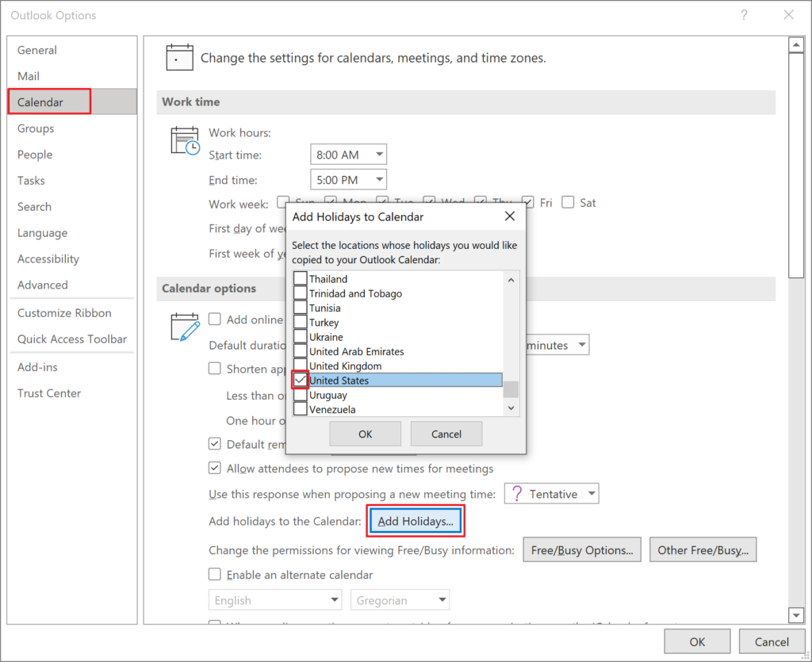812x662 pixels.
Task: Switch to the Mail settings page
Action: click(29, 75)
